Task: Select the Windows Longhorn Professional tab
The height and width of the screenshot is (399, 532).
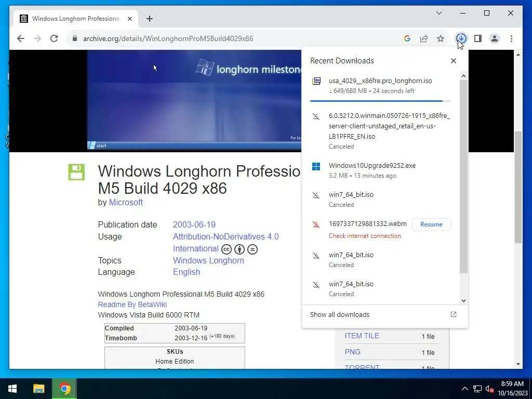Action: 76,19
